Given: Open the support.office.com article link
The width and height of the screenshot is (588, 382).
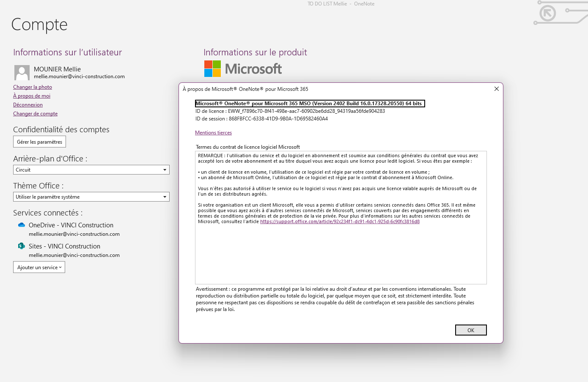Looking at the screenshot, I should coord(340,221).
